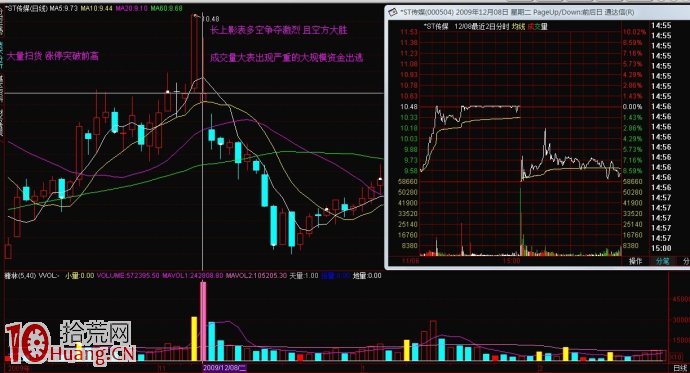Click the 大量扫货 涨停突破前高 annotation text
This screenshot has width=690, height=373.
pos(53,56)
